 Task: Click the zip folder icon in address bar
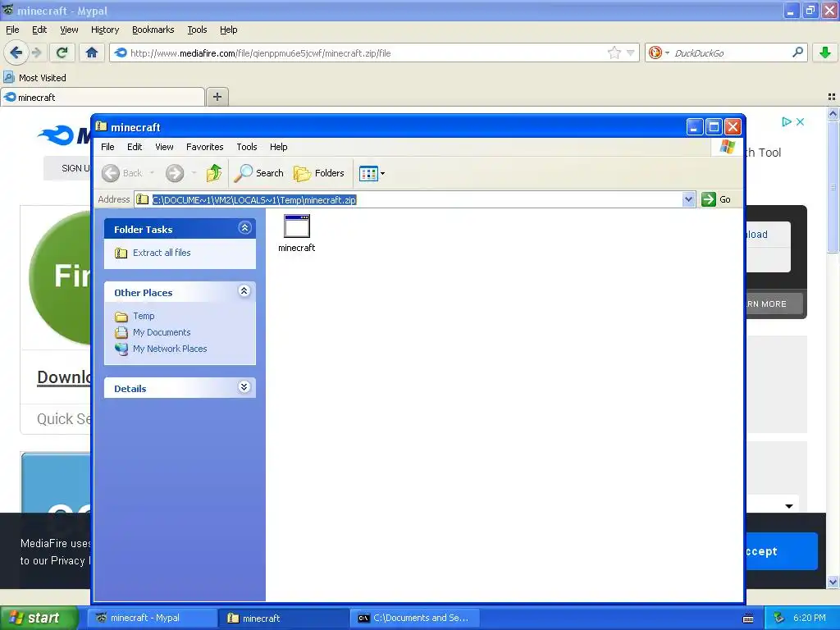[142, 200]
